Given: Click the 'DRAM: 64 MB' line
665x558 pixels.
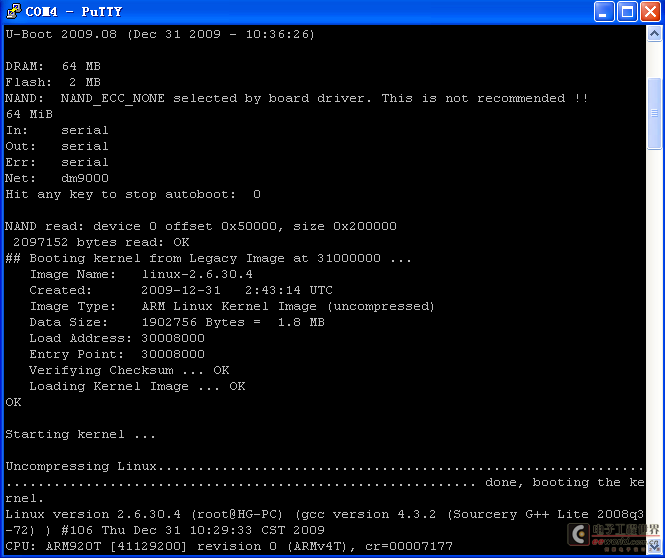Looking at the screenshot, I should 53,66.
